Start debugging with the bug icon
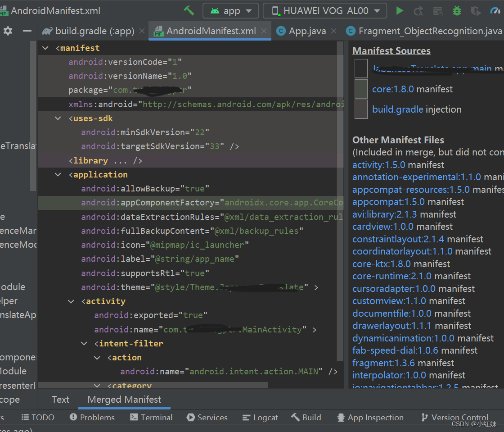Screen dimensions: 504x432 [x=457, y=11]
